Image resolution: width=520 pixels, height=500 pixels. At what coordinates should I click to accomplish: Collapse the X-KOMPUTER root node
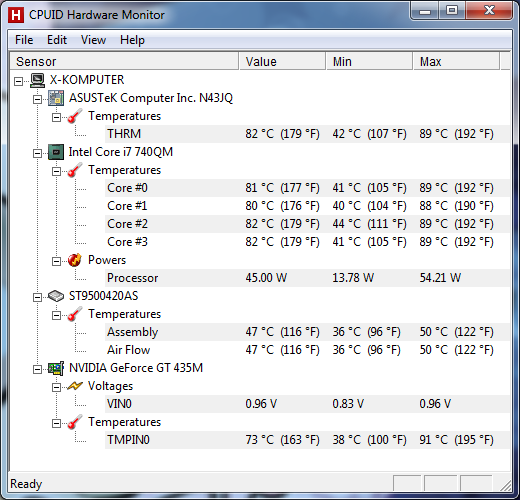[19, 81]
